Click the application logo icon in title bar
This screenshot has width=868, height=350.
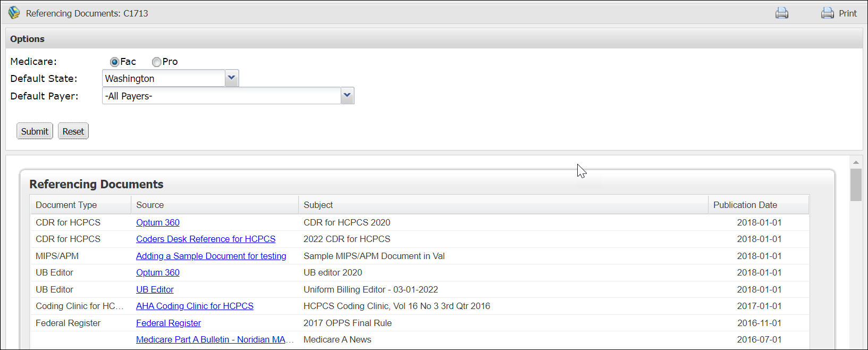[x=14, y=13]
